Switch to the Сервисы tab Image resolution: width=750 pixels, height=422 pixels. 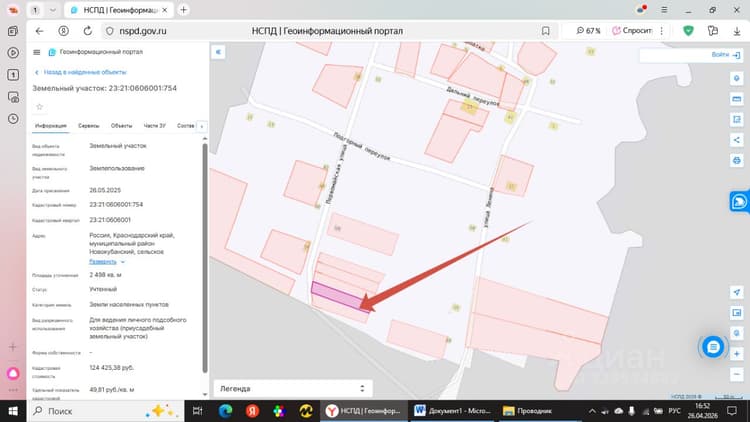88,126
